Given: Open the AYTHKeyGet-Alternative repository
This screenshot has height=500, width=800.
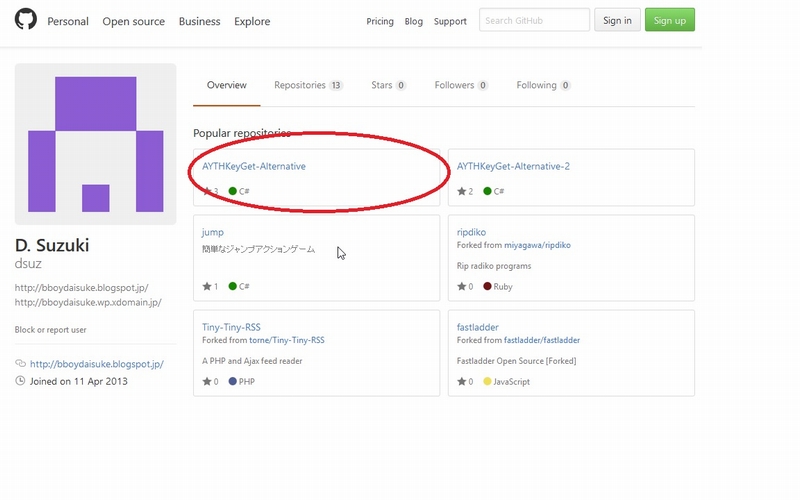Looking at the screenshot, I should point(254,166).
